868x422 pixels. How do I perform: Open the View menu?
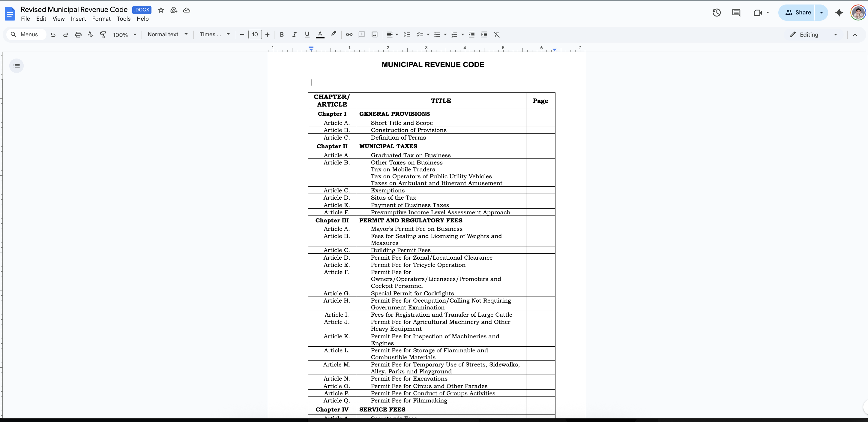click(x=58, y=19)
